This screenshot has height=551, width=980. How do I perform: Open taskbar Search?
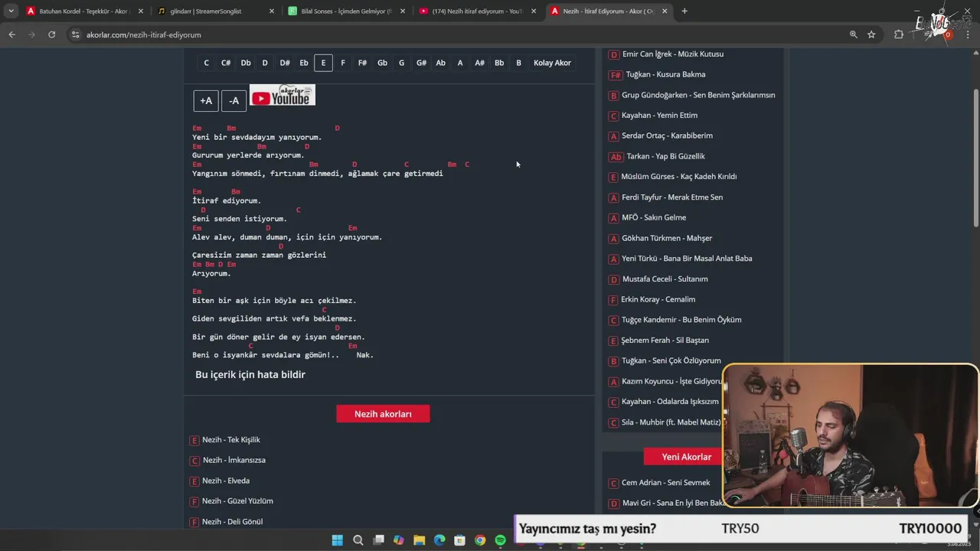(358, 540)
